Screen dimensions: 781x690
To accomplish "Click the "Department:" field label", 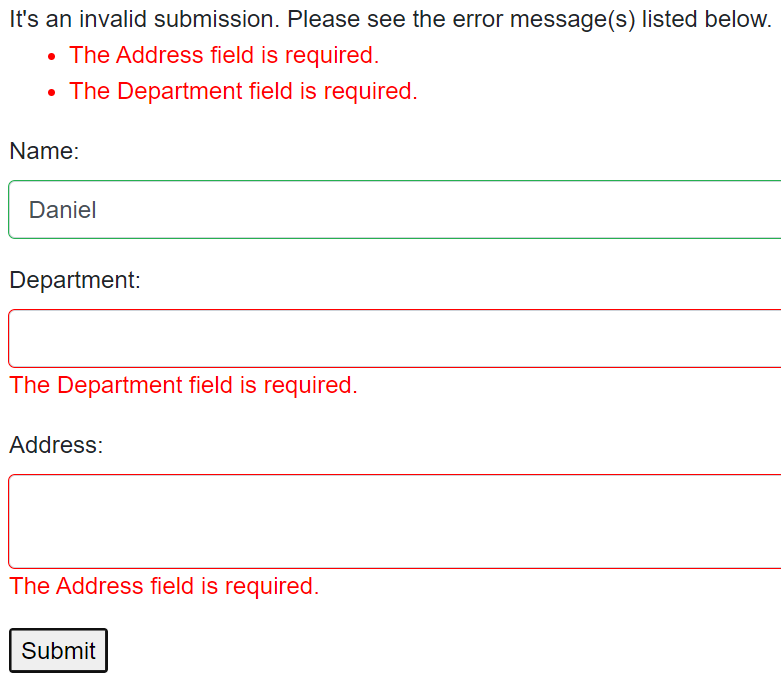I will (75, 280).
